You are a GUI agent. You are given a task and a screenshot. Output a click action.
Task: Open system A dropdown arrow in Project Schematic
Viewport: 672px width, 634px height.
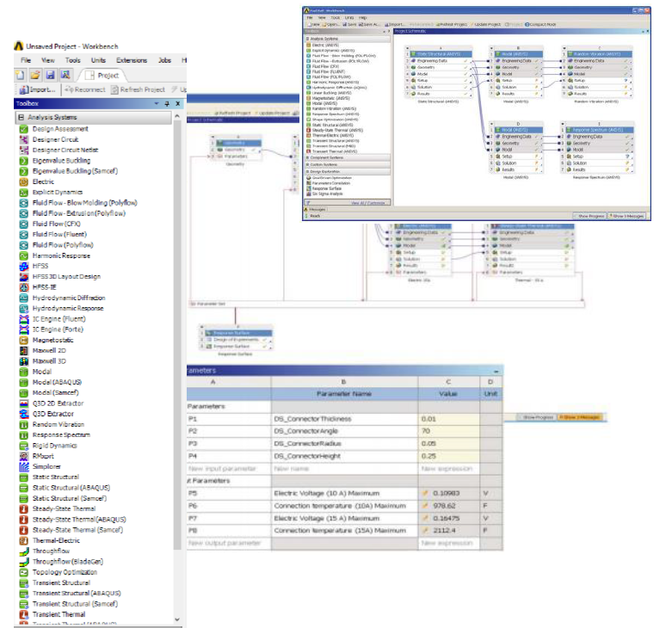407,48
